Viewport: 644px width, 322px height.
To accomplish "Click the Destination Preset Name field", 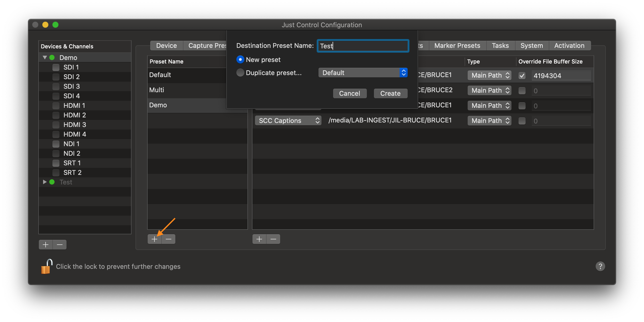I will (x=363, y=46).
